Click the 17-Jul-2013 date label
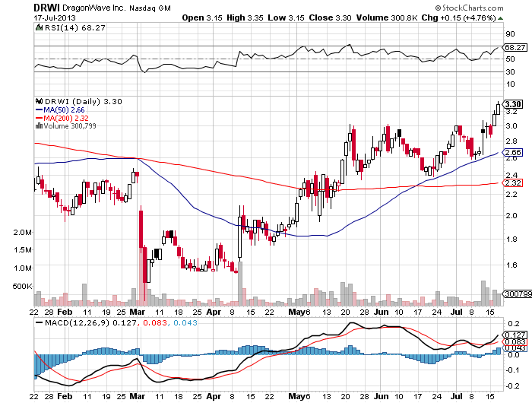This screenshot has height=403, width=532. pyautogui.click(x=55, y=17)
